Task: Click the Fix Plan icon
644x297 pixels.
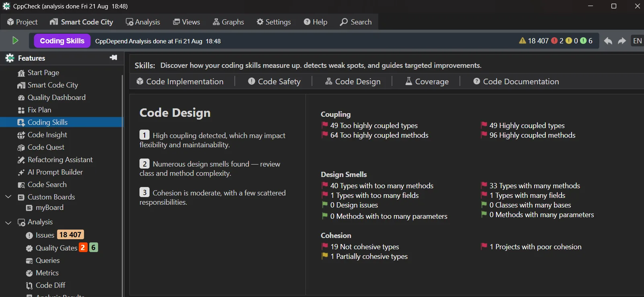Action: coord(21,110)
